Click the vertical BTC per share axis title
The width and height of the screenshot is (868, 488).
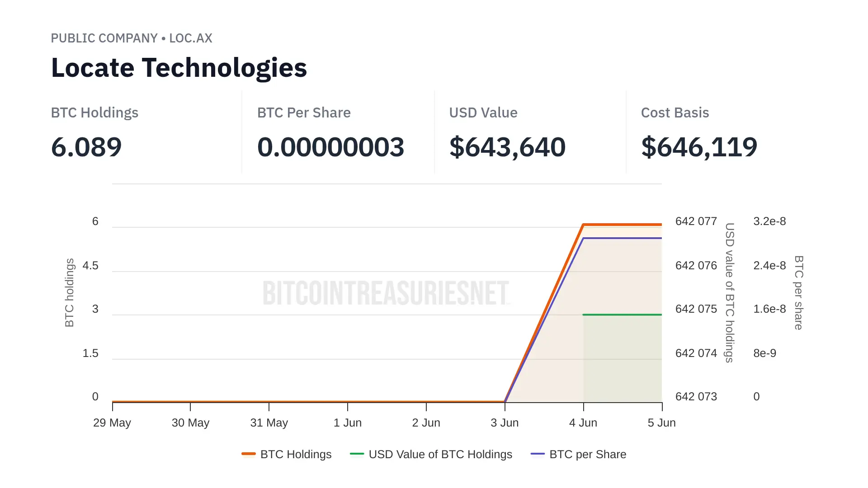point(799,293)
